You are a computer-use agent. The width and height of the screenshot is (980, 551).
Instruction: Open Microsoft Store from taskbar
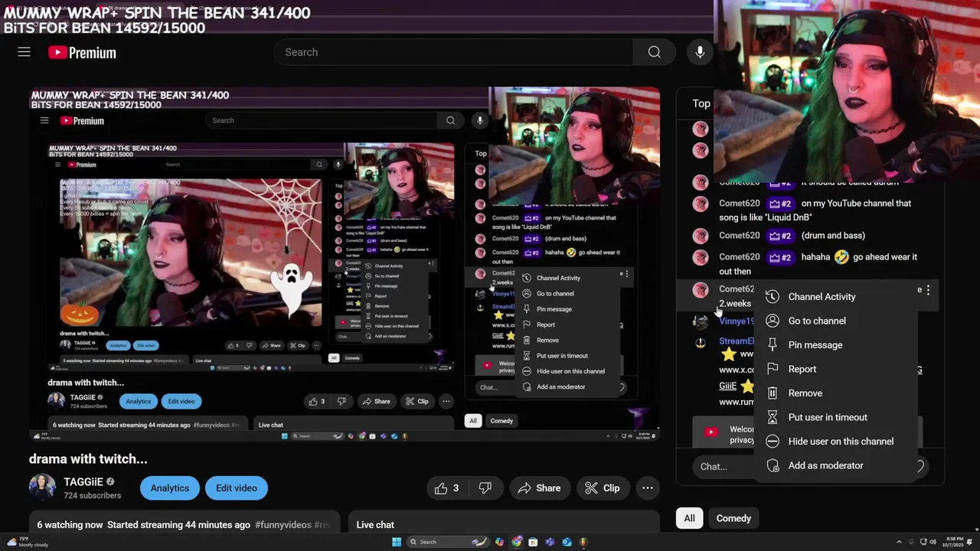533,542
